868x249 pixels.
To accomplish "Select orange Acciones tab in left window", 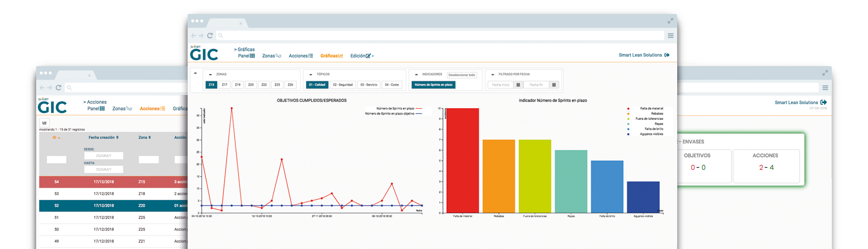I will [x=152, y=109].
